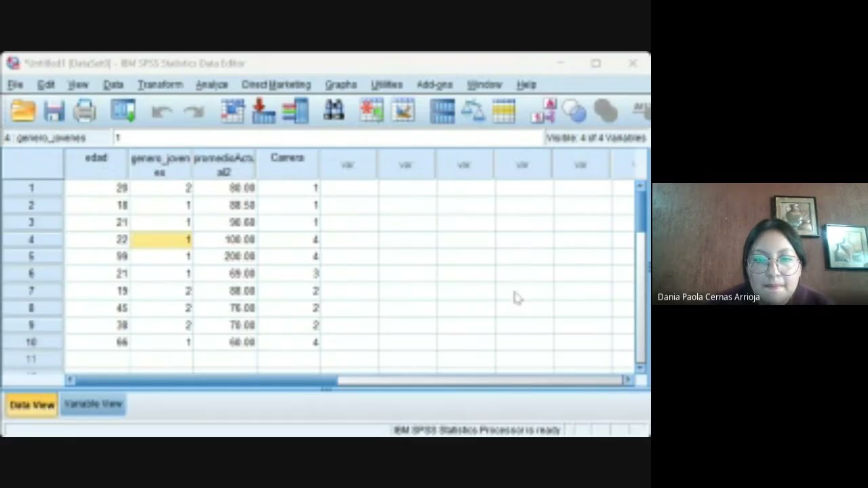This screenshot has height=488, width=868.
Task: Click the Weight Cases scales icon
Action: pos(473,111)
